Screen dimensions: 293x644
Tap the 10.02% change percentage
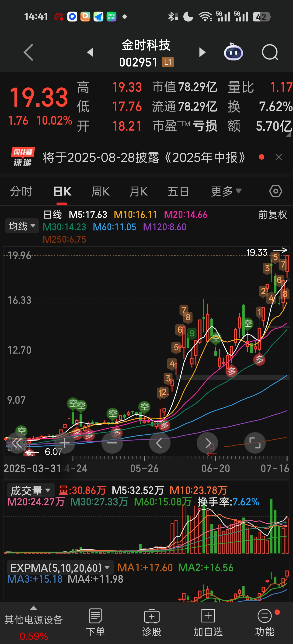pos(54,120)
